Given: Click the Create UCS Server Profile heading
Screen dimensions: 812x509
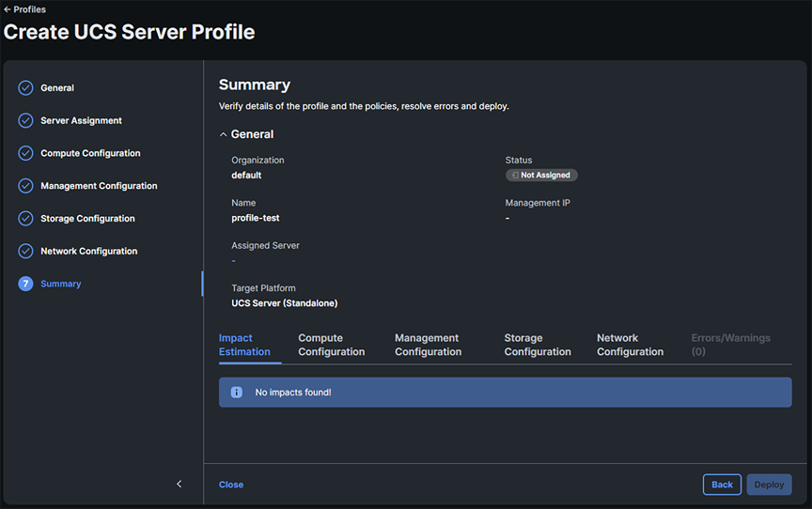Looking at the screenshot, I should (x=130, y=32).
